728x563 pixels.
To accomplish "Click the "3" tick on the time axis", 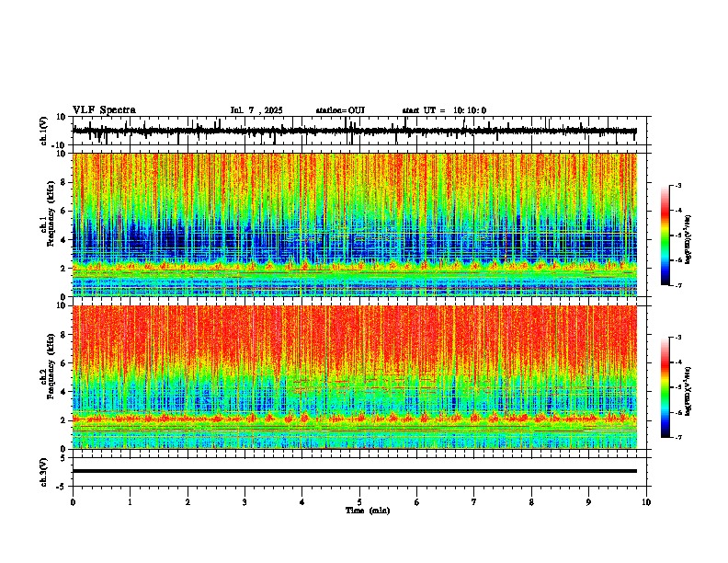I will (245, 502).
